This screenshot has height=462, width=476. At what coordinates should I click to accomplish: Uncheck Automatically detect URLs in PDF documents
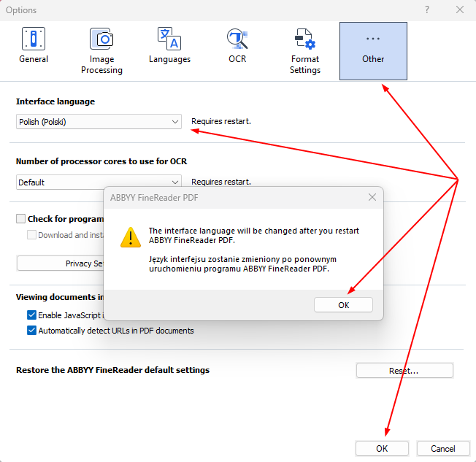tap(31, 330)
